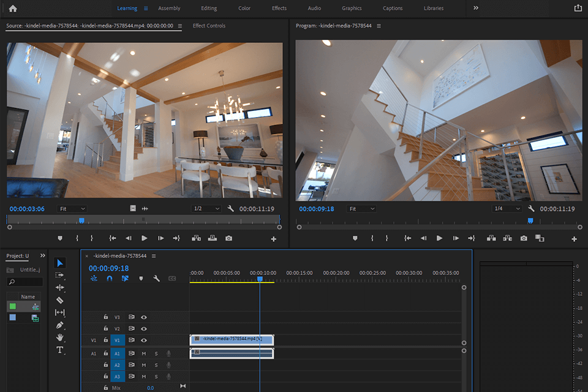Switch to the Assembly workspace
Screen dimensions: 588x392
click(169, 8)
